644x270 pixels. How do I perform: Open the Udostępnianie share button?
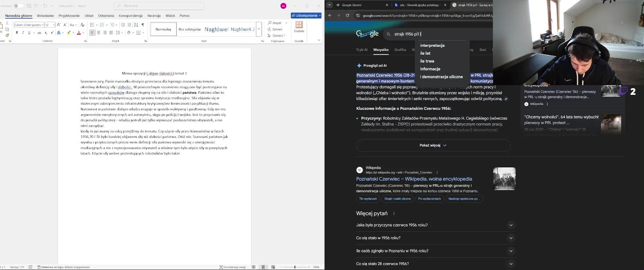coord(306,15)
